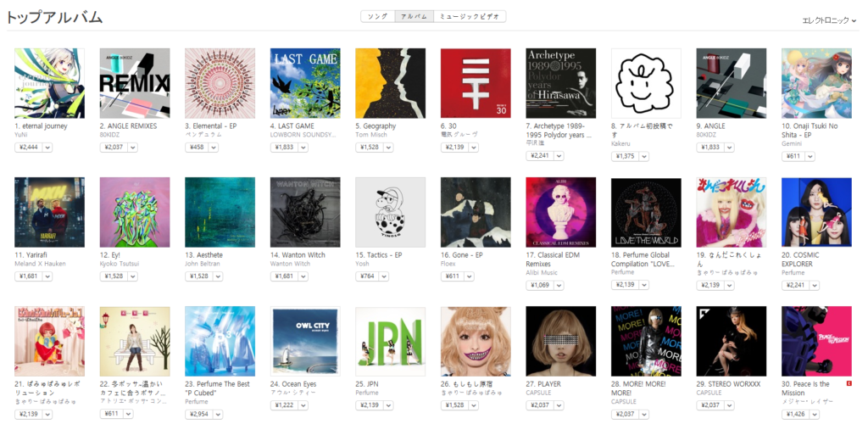Click the explicit badge beside Peace Is the Mission
Image resolution: width=868 pixels, height=424 pixels.
849,383
